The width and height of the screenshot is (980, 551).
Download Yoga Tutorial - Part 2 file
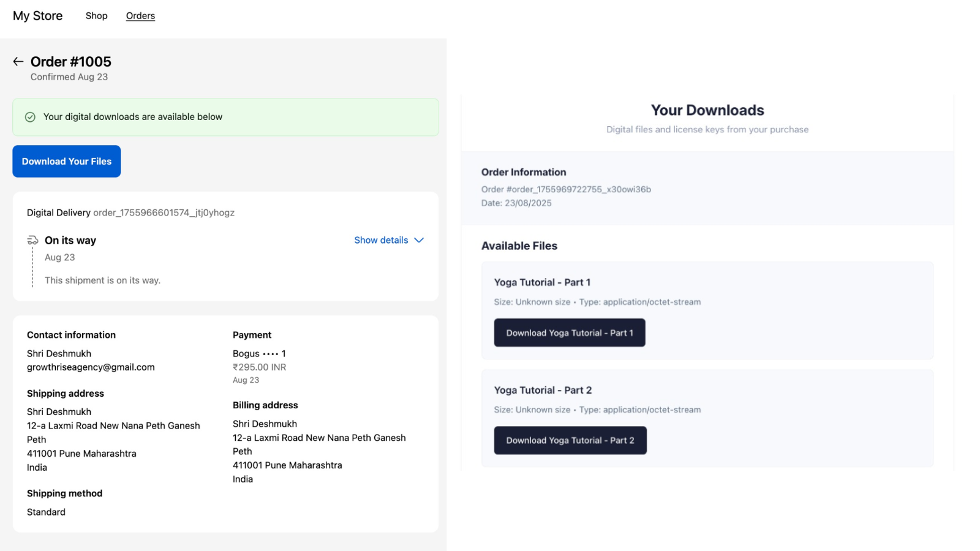570,440
